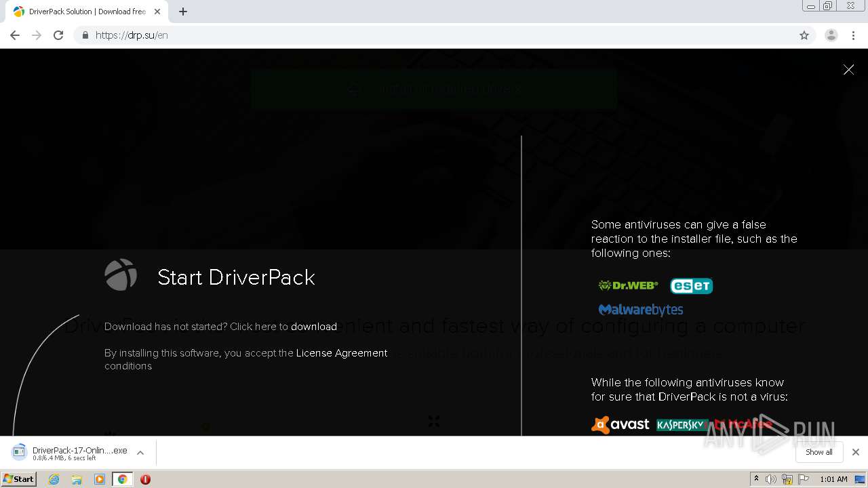The image size is (868, 488).
Task: Open the License Agreement link
Action: (342, 353)
